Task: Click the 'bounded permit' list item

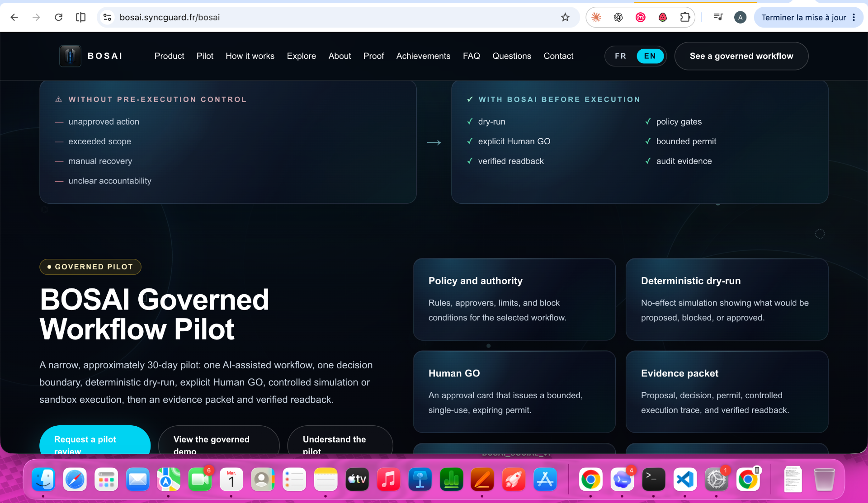Action: pyautogui.click(x=686, y=141)
